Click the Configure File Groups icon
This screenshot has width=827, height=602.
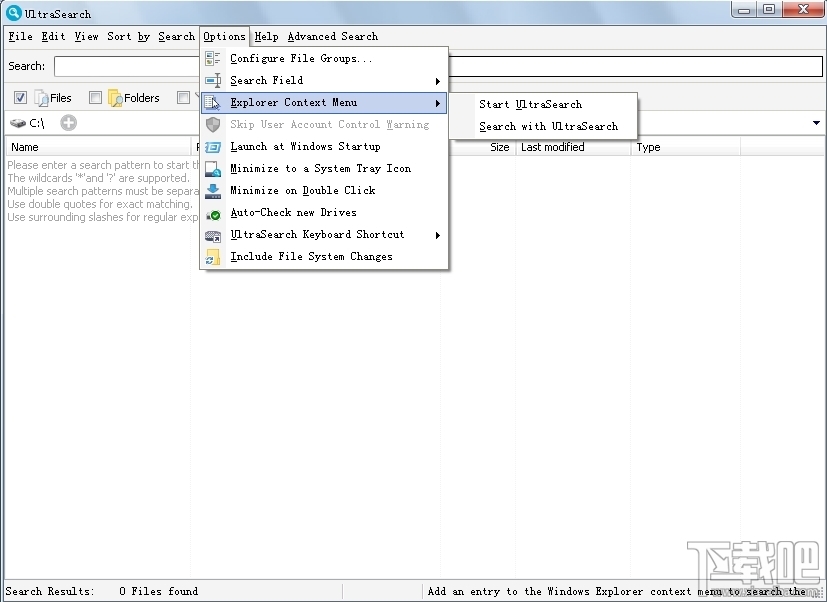[213, 59]
